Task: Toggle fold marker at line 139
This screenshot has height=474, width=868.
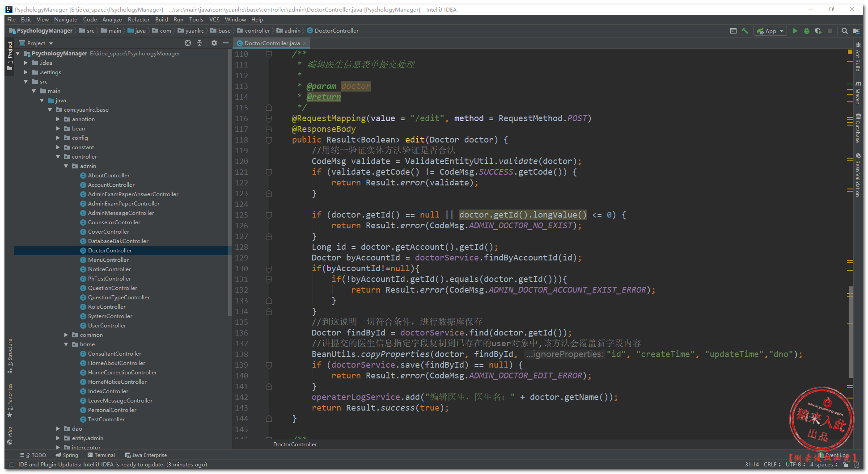Action: coord(269,365)
